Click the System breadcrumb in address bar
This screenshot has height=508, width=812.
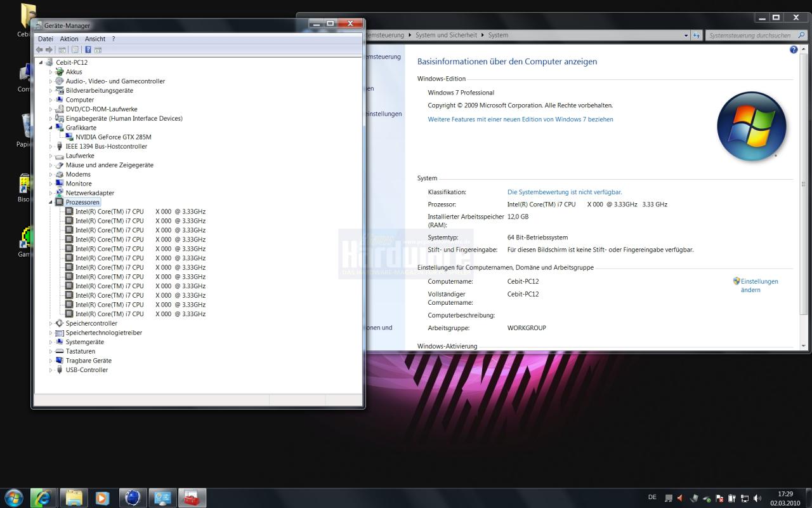click(x=498, y=35)
